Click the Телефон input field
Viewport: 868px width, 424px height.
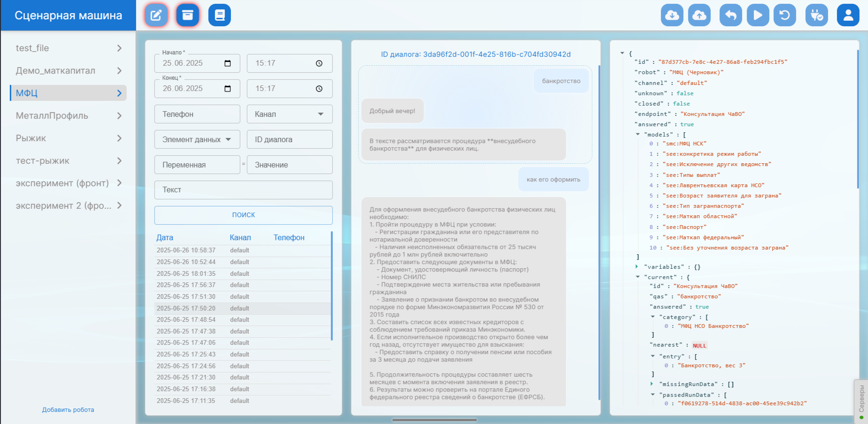pyautogui.click(x=197, y=114)
